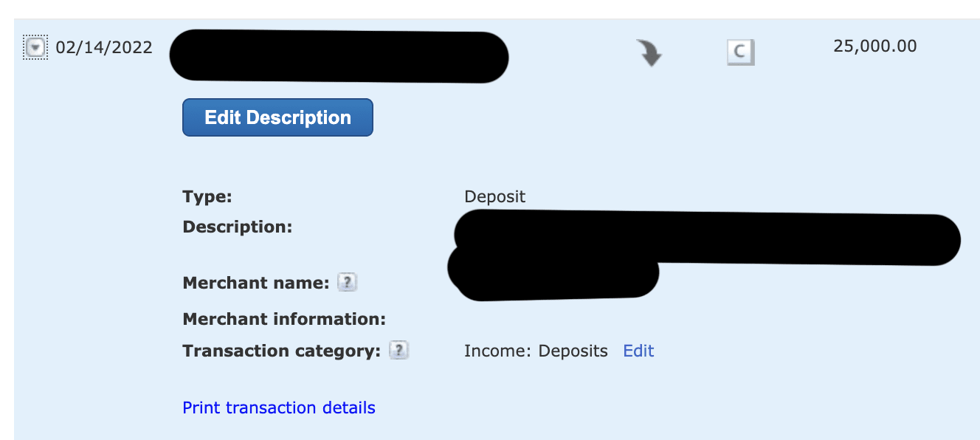Click the Type field label
The width and height of the screenshot is (980, 440).
coord(207,197)
